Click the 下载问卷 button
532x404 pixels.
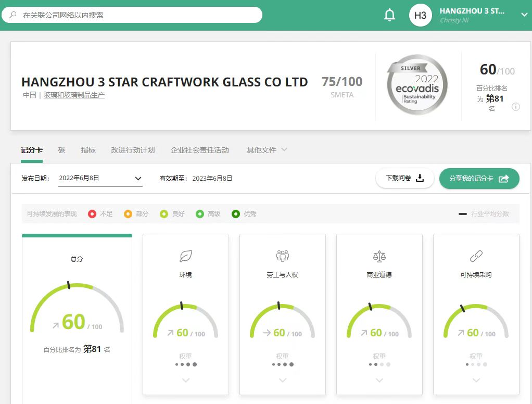[404, 178]
